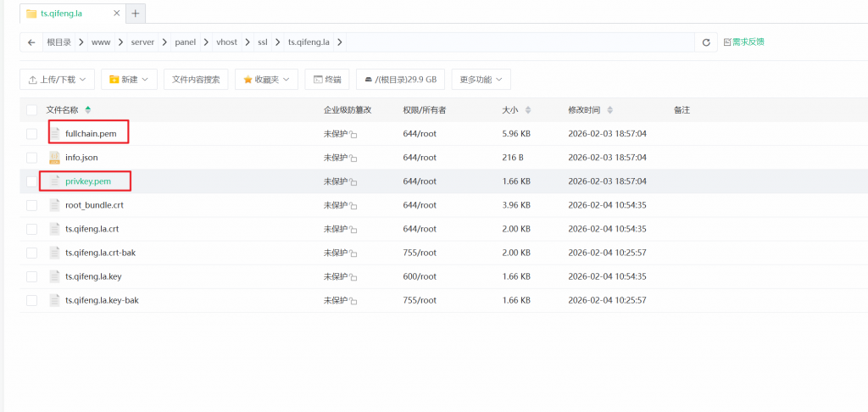The height and width of the screenshot is (412, 868).
Task: Click the ts.qifeng.la.crt-bak file icon
Action: (54, 253)
